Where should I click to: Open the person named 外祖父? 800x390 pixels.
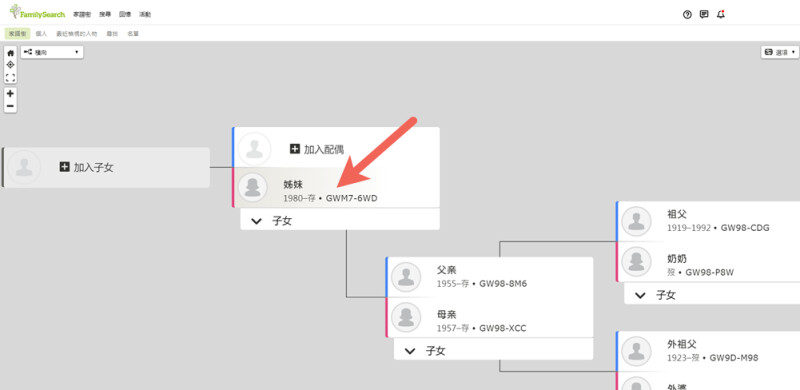pos(682,345)
